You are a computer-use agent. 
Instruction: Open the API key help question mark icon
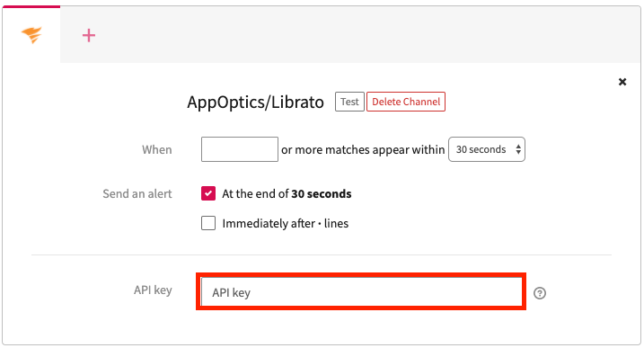click(539, 293)
